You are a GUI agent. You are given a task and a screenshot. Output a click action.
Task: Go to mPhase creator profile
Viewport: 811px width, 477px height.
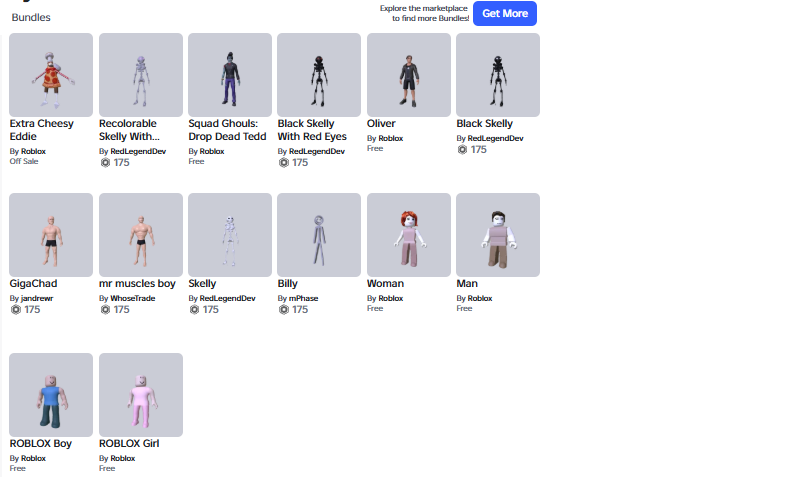tap(304, 299)
